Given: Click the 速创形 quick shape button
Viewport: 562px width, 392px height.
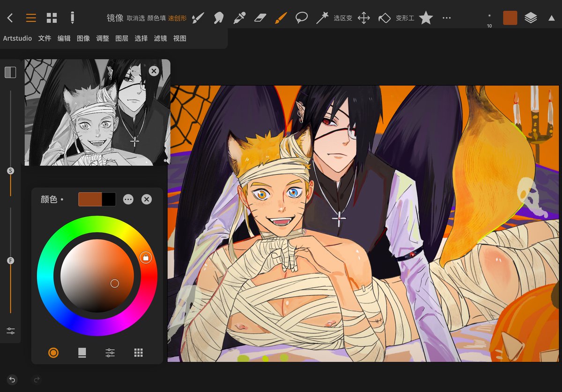Looking at the screenshot, I should (177, 18).
